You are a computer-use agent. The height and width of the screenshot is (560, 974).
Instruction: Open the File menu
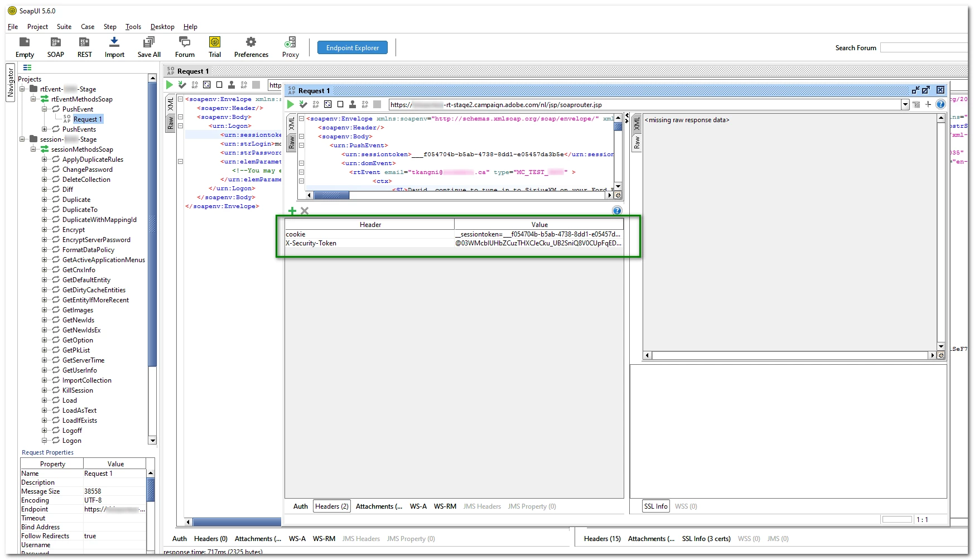click(13, 27)
